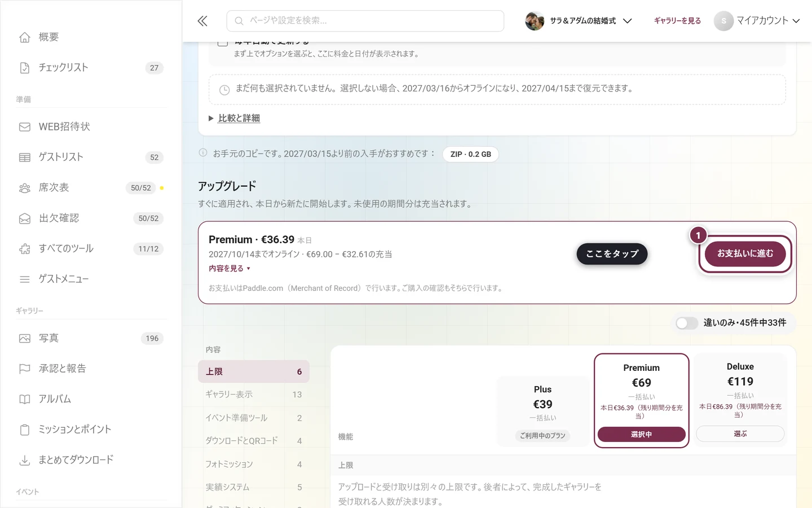Click the 承認と報告 flag icon
This screenshot has height=508, width=812.
25,369
